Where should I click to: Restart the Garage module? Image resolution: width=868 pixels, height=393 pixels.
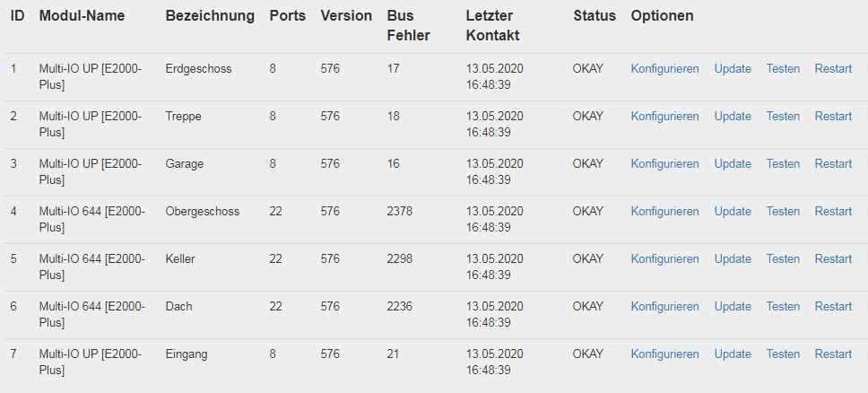(833, 164)
